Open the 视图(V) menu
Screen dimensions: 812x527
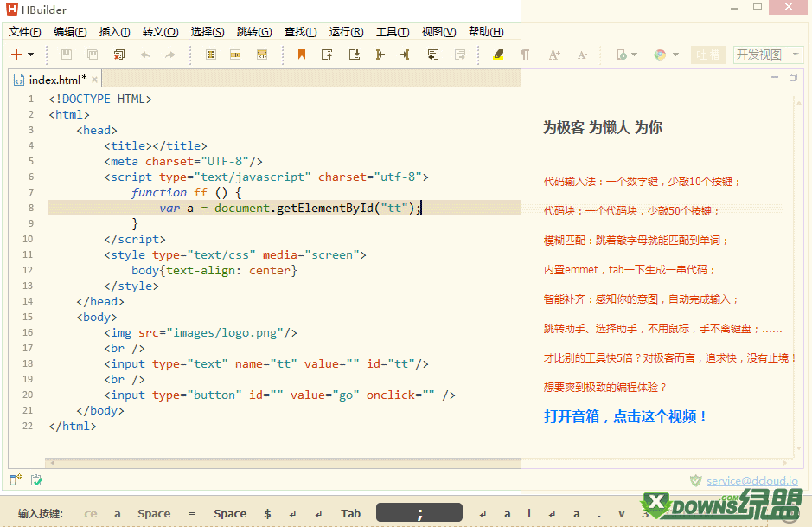point(438,32)
